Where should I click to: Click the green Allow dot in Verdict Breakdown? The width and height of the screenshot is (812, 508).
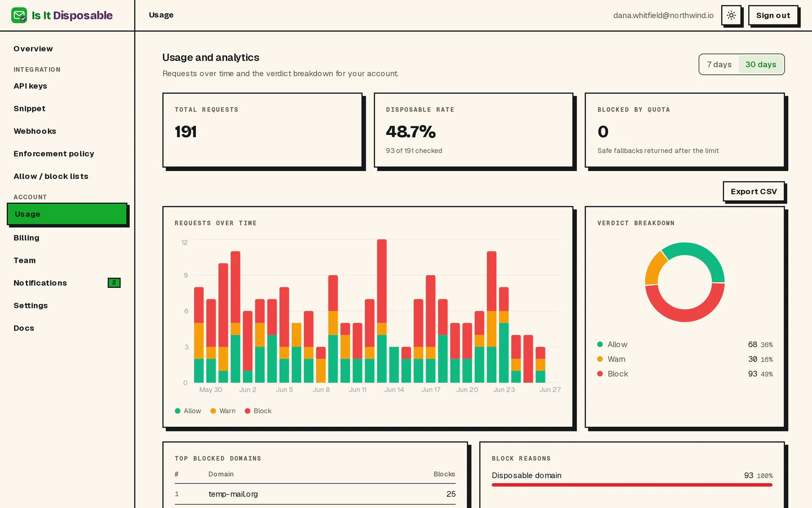click(x=600, y=344)
